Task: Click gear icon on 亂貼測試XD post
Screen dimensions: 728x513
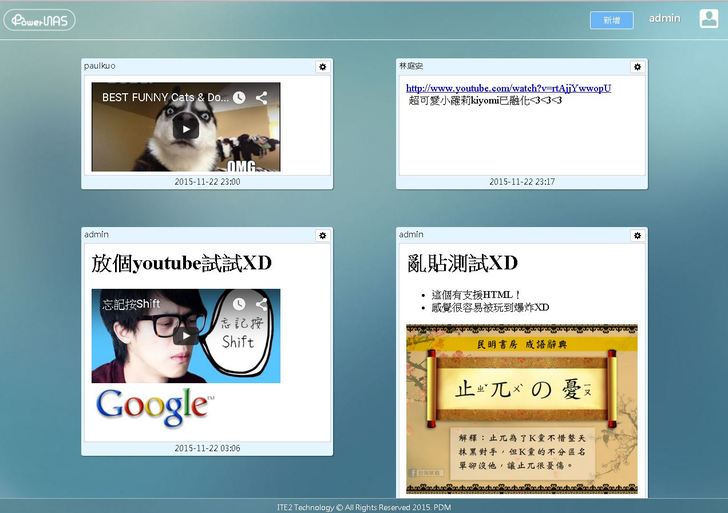Action: [x=637, y=235]
